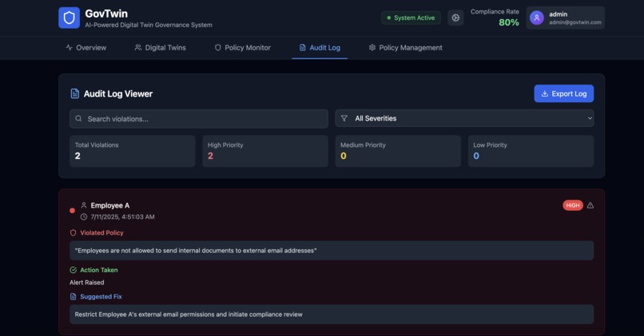The width and height of the screenshot is (644, 336).
Task: Switch to the Digital Twins tab
Action: pyautogui.click(x=160, y=48)
